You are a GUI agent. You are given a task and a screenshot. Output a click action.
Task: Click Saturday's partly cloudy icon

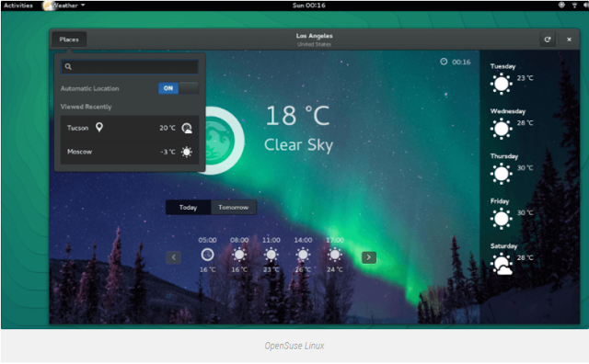tap(502, 264)
